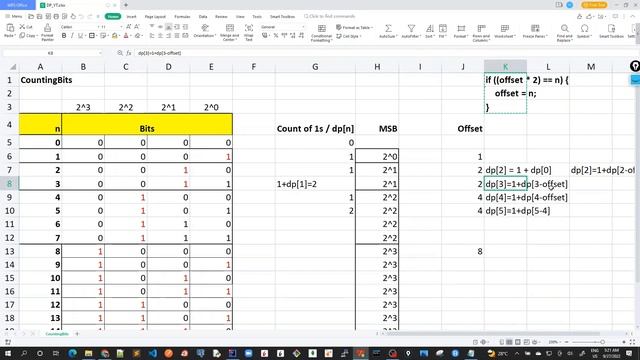Expand the borders dropdown arrow
The image size is (640, 360).
pos(97,36)
